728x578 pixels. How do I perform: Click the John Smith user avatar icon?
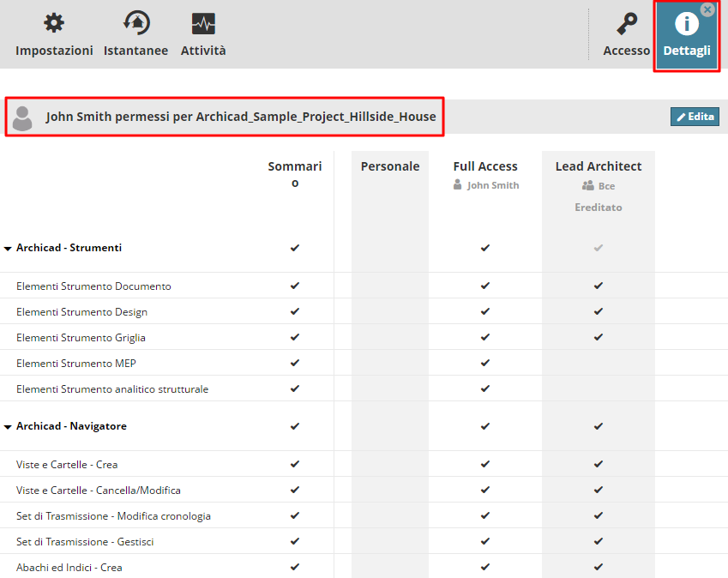23,117
